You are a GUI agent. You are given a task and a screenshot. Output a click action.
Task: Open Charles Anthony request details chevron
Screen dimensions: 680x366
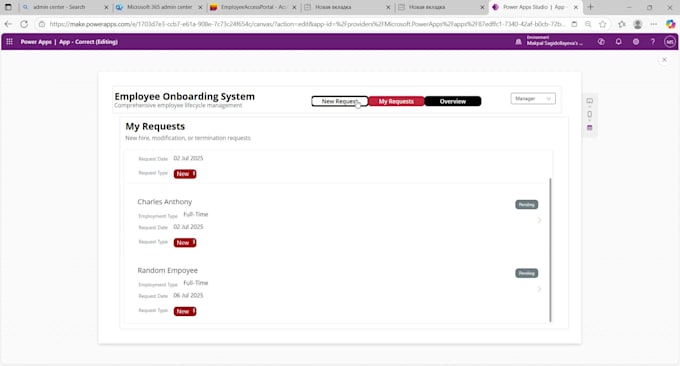pyautogui.click(x=539, y=220)
